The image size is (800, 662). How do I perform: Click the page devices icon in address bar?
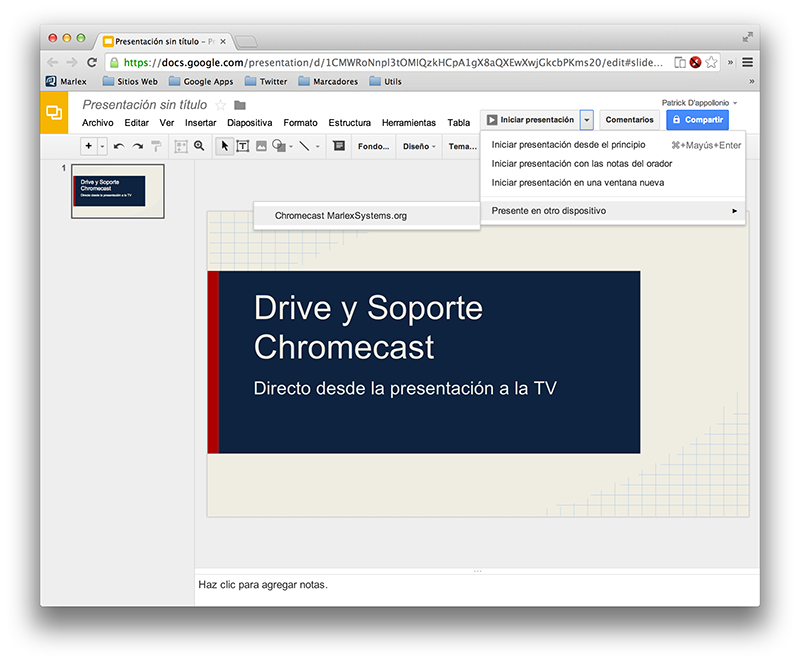(x=680, y=62)
